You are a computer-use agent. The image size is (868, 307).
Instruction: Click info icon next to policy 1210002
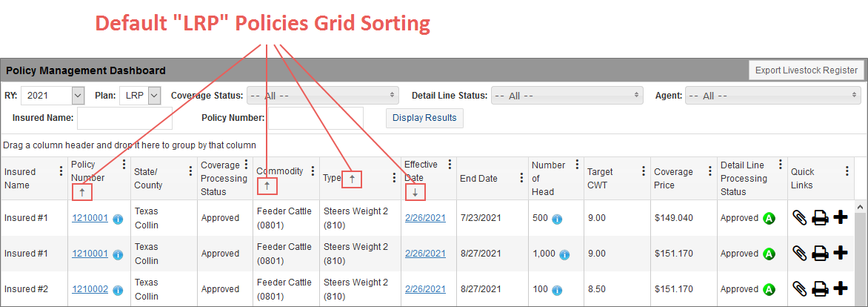tap(117, 290)
